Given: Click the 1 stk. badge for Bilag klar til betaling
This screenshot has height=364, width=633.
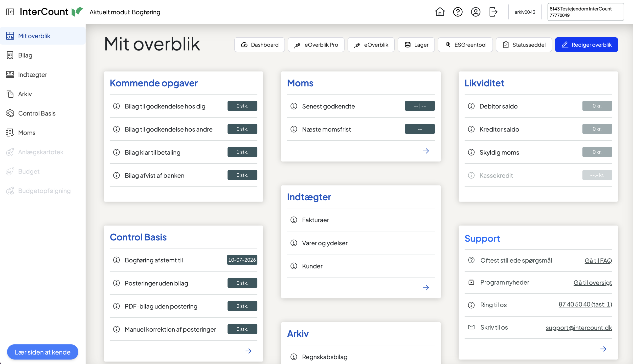Looking at the screenshot, I should [242, 152].
